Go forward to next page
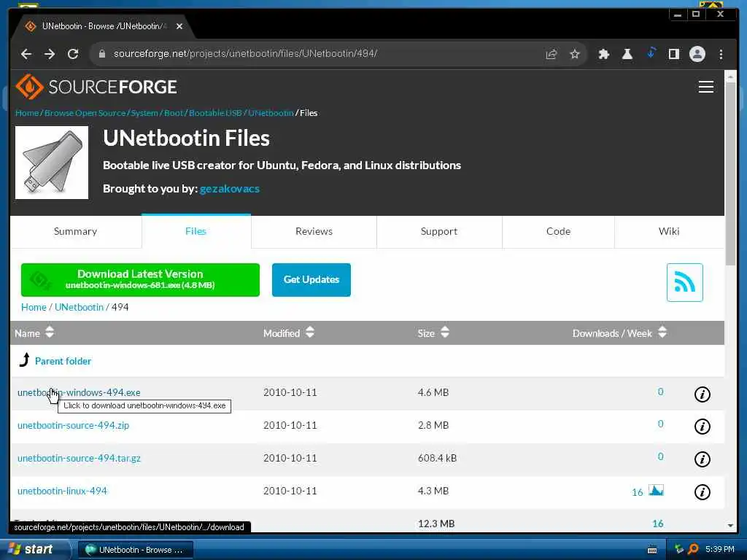Viewport: 747px width, 560px height. [x=50, y=54]
